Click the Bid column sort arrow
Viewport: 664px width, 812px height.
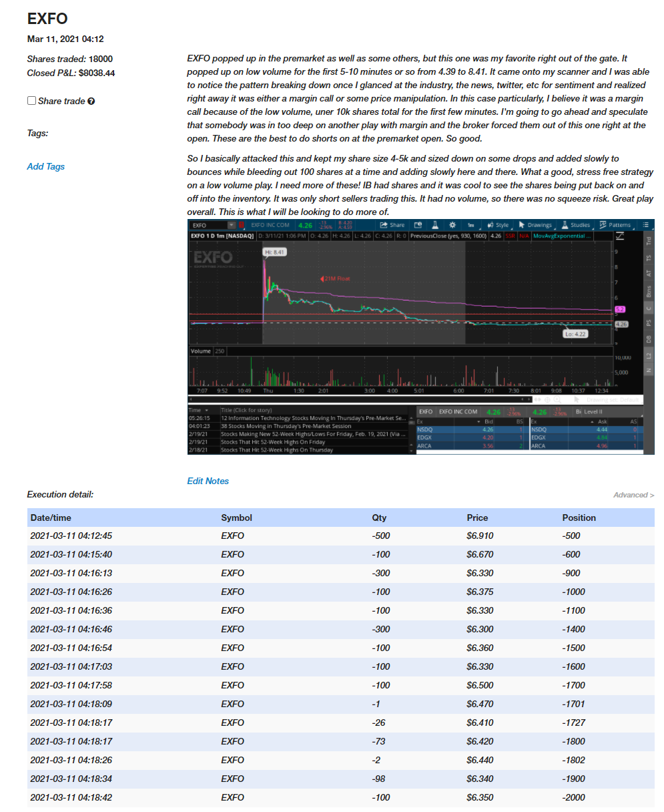coord(478,422)
